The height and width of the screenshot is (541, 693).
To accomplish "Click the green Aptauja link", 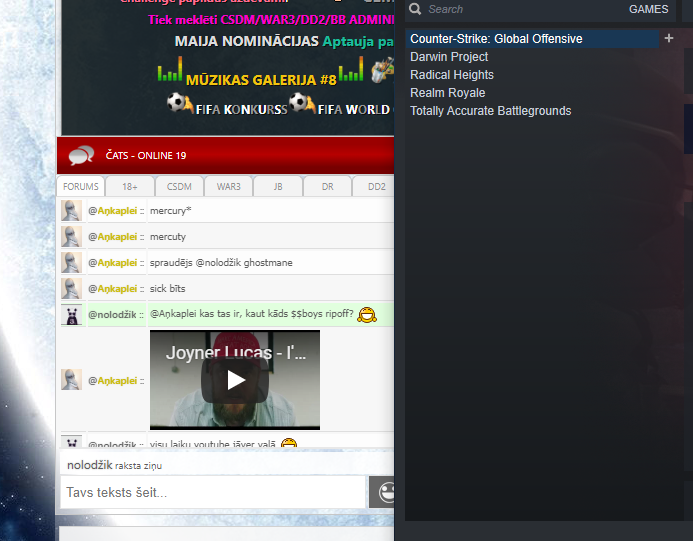I will click(x=358, y=42).
